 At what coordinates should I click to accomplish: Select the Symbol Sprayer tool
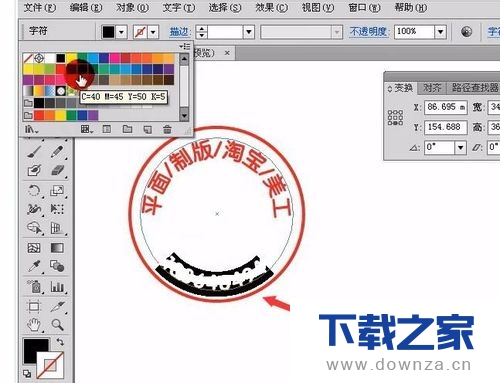34,286
